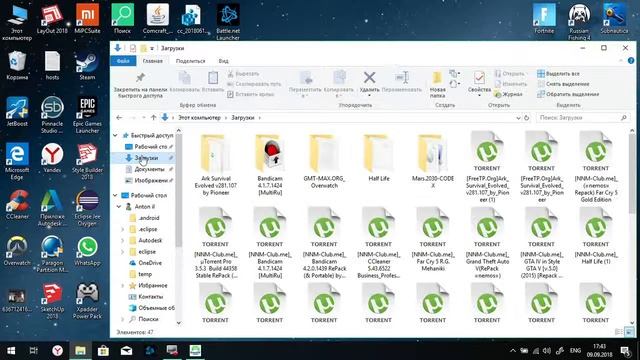Viewport: 640px width, 360px height.
Task: Select the Bandicam 4.1.7.1424 folder
Action: click(270, 165)
